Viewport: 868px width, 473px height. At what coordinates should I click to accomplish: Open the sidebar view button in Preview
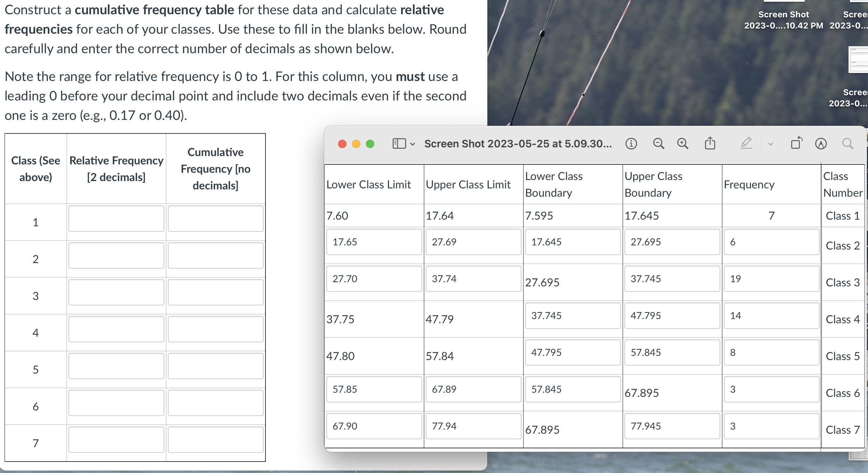399,144
